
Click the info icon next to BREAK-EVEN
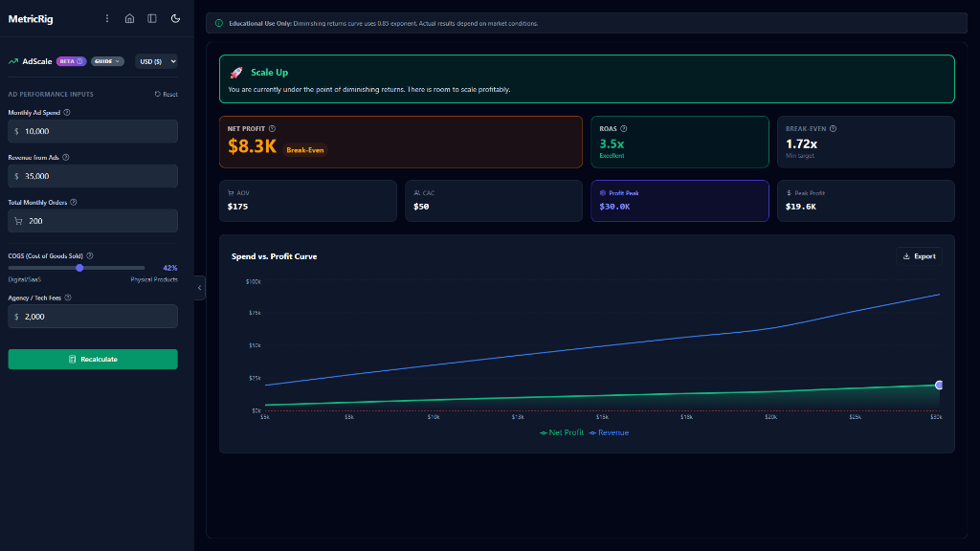click(x=833, y=128)
